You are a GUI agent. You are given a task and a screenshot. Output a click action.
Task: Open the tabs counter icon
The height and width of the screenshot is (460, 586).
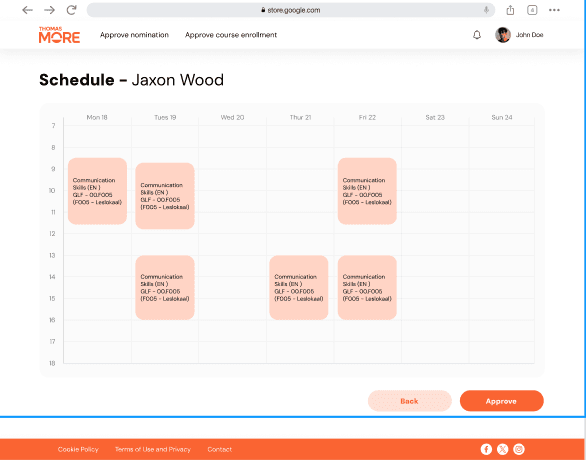click(532, 10)
